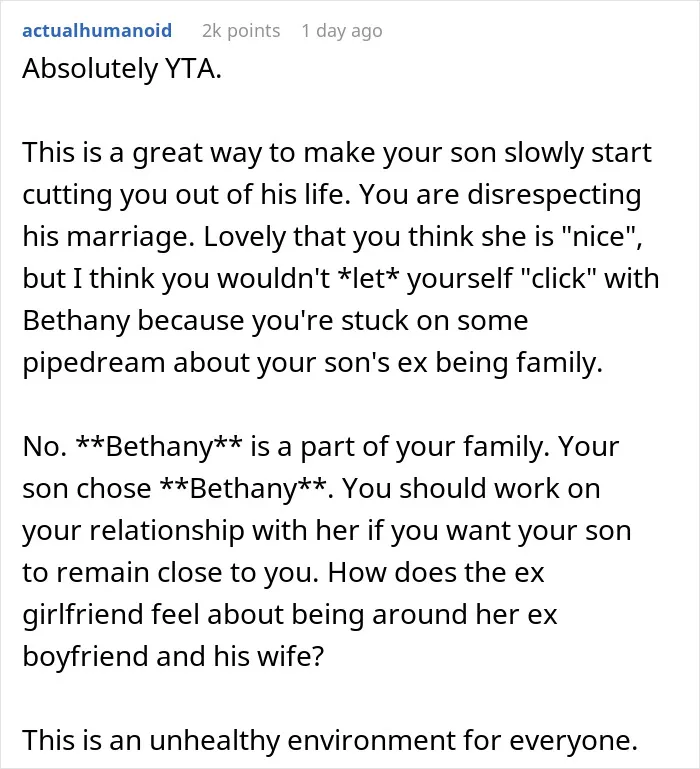The width and height of the screenshot is (700, 769).
Task: Click the Absolutely YTA opening line
Action: (122, 68)
